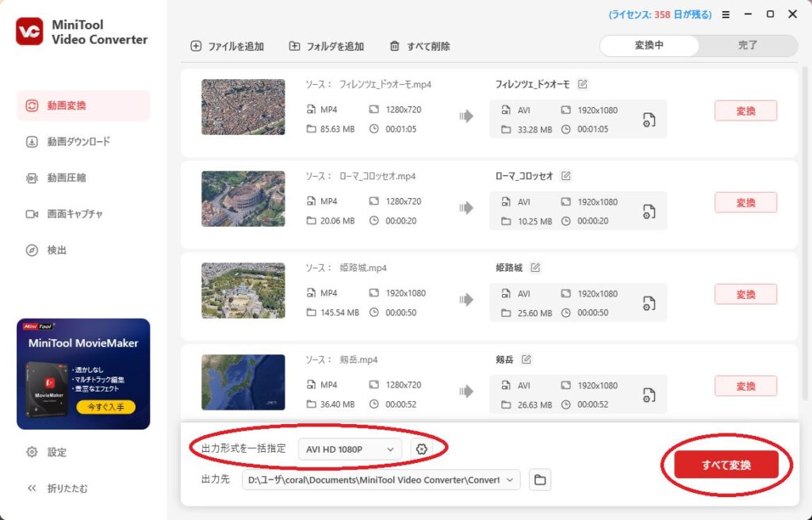Click the MiniTool Video Converter logo icon
The image size is (812, 520).
(29, 32)
